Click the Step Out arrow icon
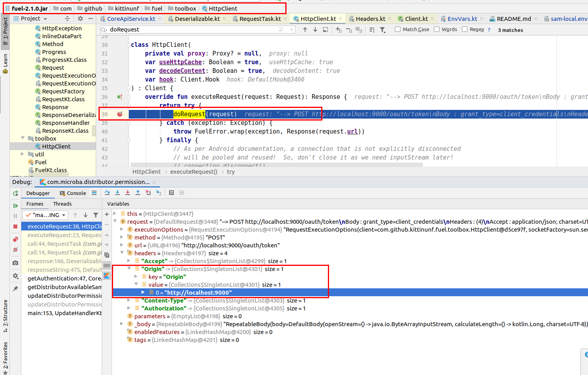Image resolution: width=588 pixels, height=375 pixels. tap(138, 193)
